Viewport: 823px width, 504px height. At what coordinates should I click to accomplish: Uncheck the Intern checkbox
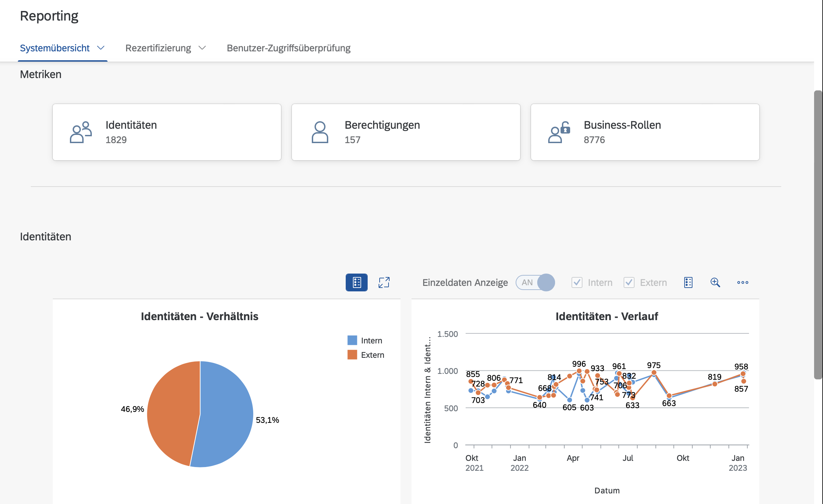tap(577, 282)
